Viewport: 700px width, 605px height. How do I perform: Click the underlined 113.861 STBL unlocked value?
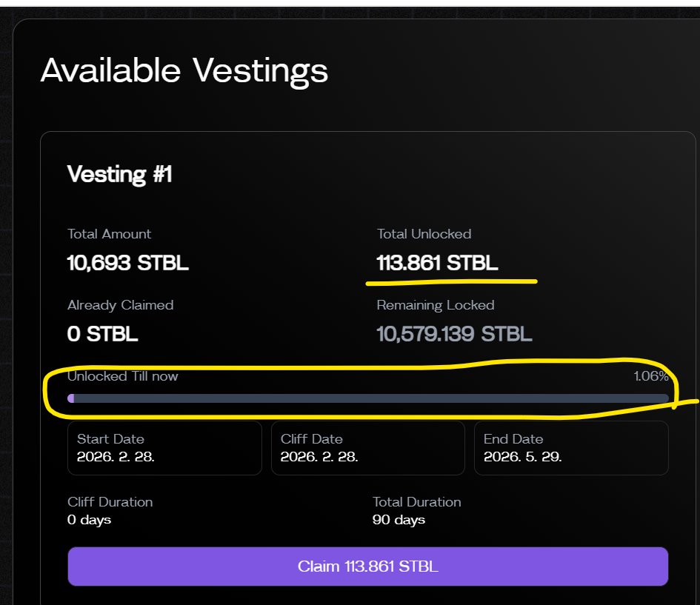tap(437, 263)
